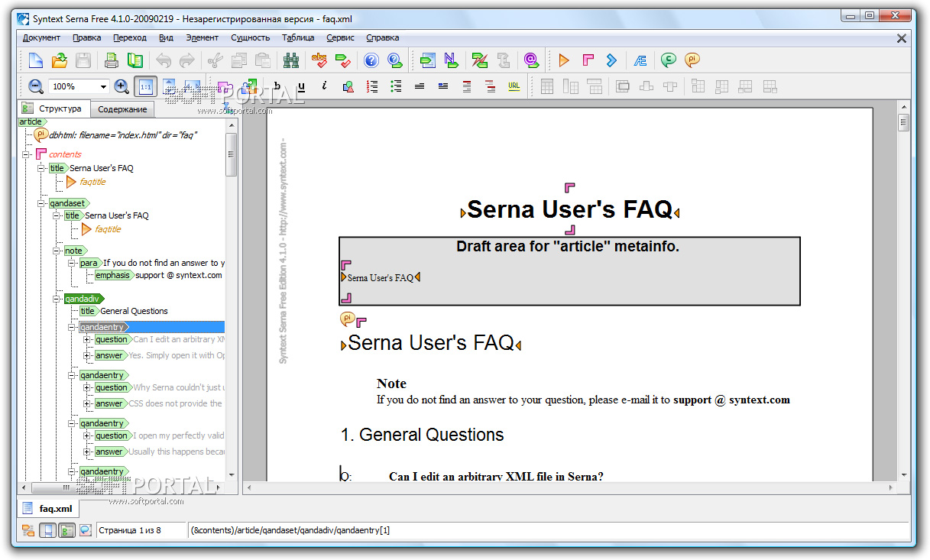Insert an entity using the purple @ icon
Screen dimensions: 930x560
(x=531, y=60)
